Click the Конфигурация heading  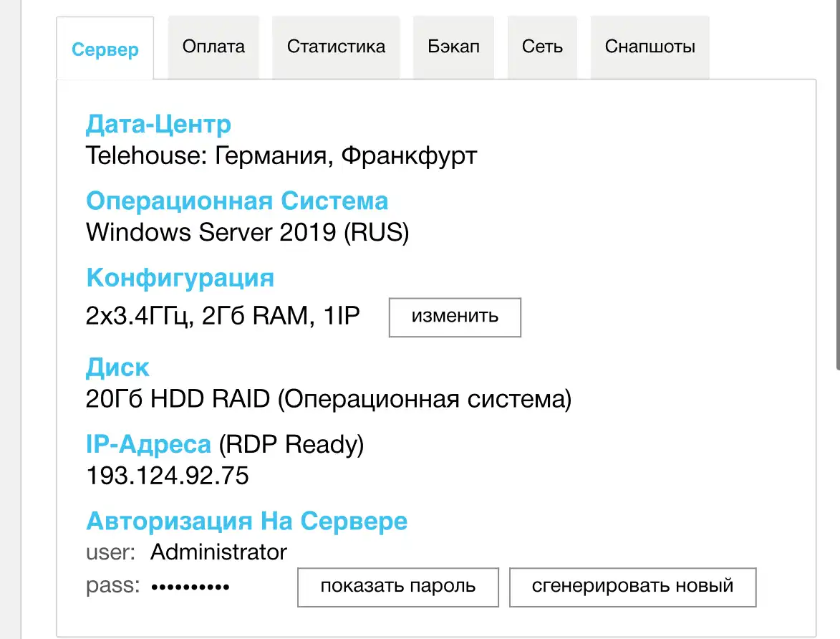point(180,278)
